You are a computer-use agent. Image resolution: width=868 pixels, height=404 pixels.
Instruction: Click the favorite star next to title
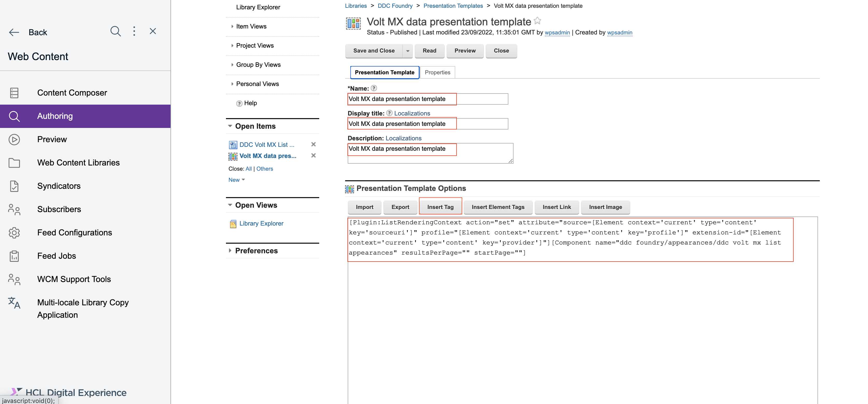pyautogui.click(x=537, y=21)
